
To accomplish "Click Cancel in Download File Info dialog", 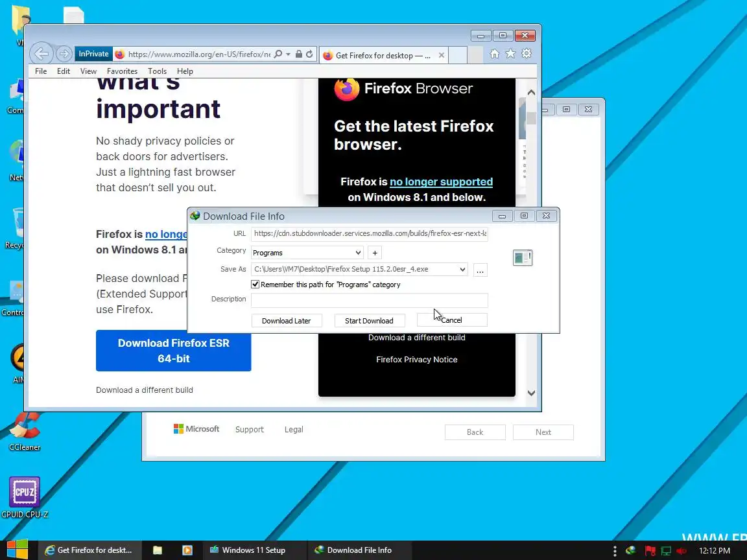I will (x=451, y=320).
